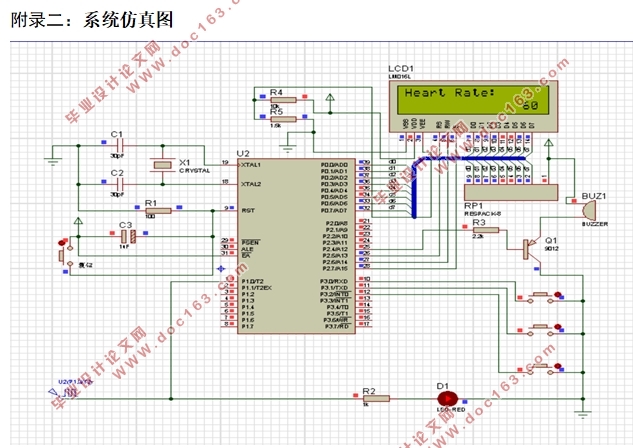The height and width of the screenshot is (448, 633).
Task: Click the ground symbol below the LED line
Action: coord(583,415)
